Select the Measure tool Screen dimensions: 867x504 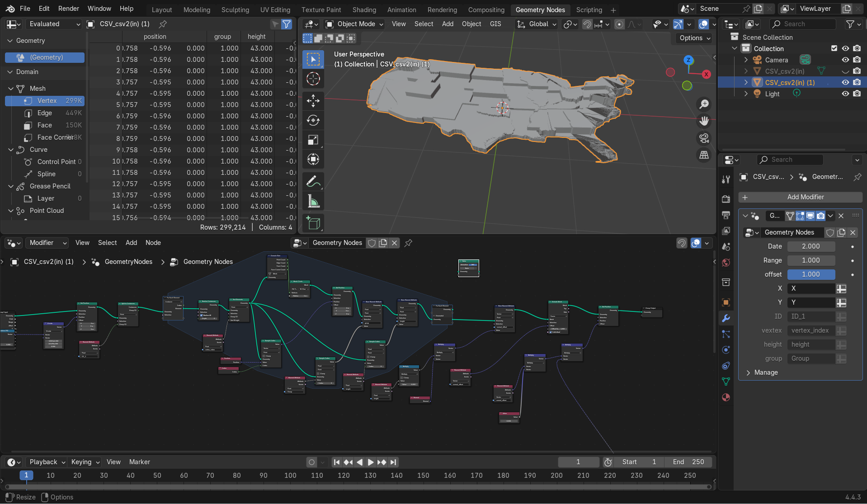313,201
